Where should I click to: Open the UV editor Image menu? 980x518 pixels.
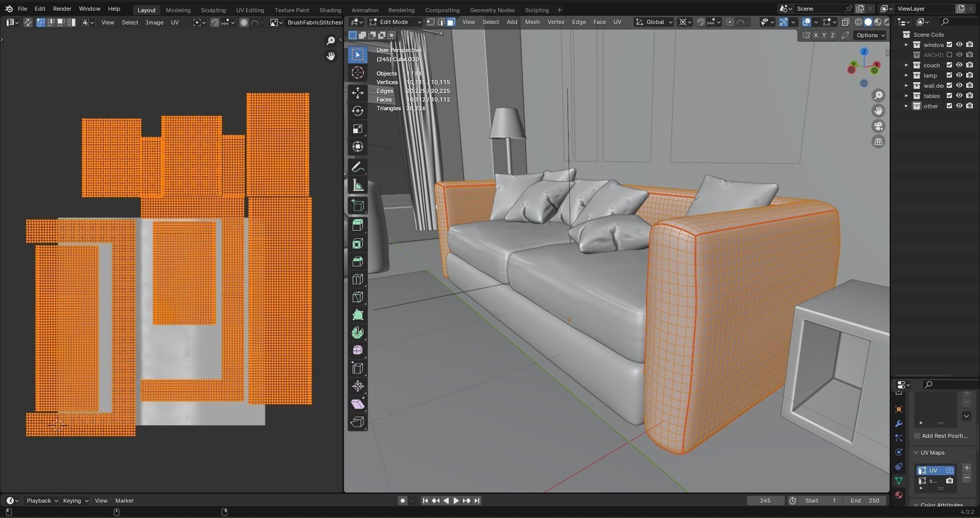click(x=155, y=22)
